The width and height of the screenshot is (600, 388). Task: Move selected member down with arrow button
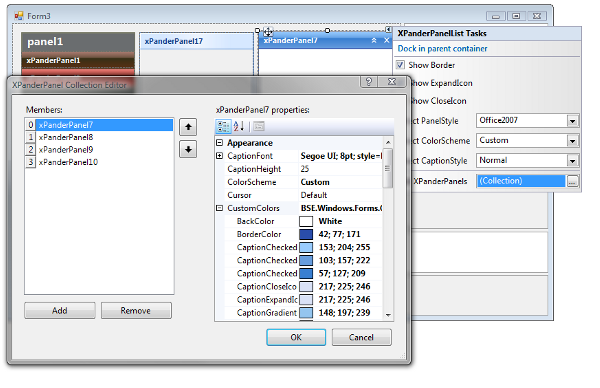click(x=188, y=149)
